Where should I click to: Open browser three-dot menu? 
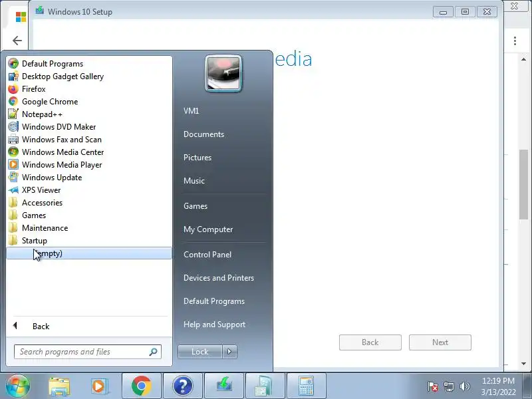click(x=515, y=41)
